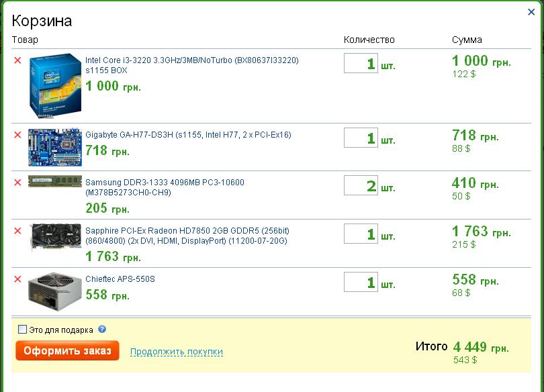This screenshot has width=544, height=392.
Task: Click the 215 $ price of Sapphire
Action: click(x=464, y=245)
